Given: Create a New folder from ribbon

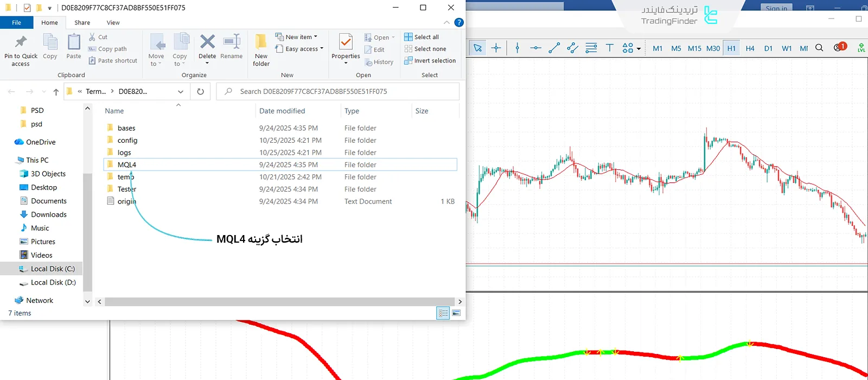Looking at the screenshot, I should [x=261, y=50].
